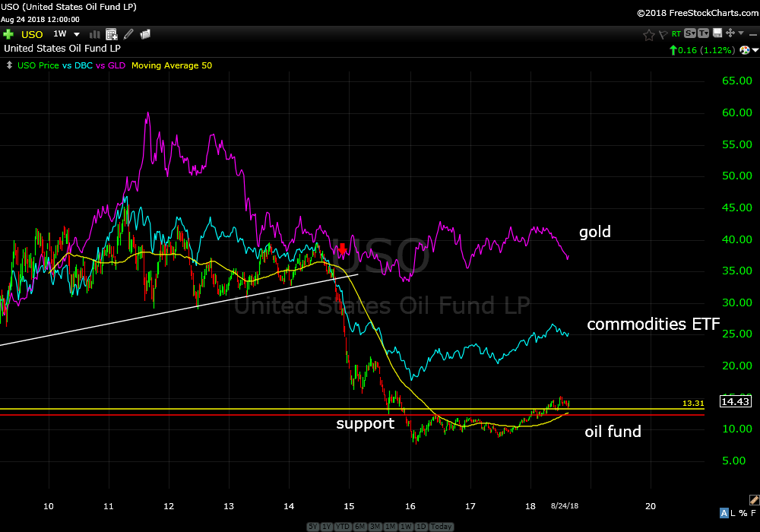Click the Today range button

(441, 527)
